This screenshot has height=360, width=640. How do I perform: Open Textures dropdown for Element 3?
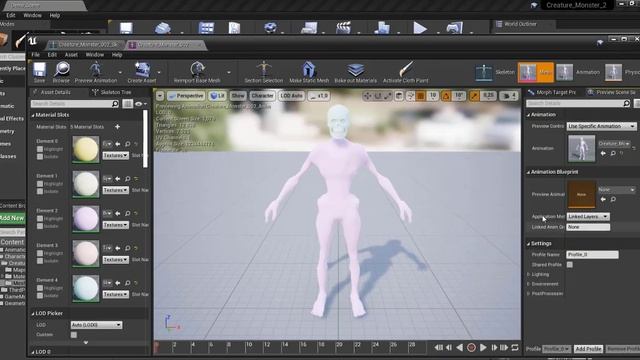coord(116,260)
